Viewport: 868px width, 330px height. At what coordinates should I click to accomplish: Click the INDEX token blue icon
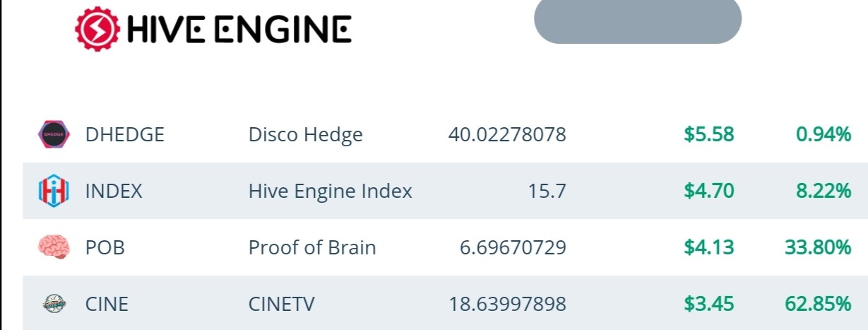click(54, 191)
